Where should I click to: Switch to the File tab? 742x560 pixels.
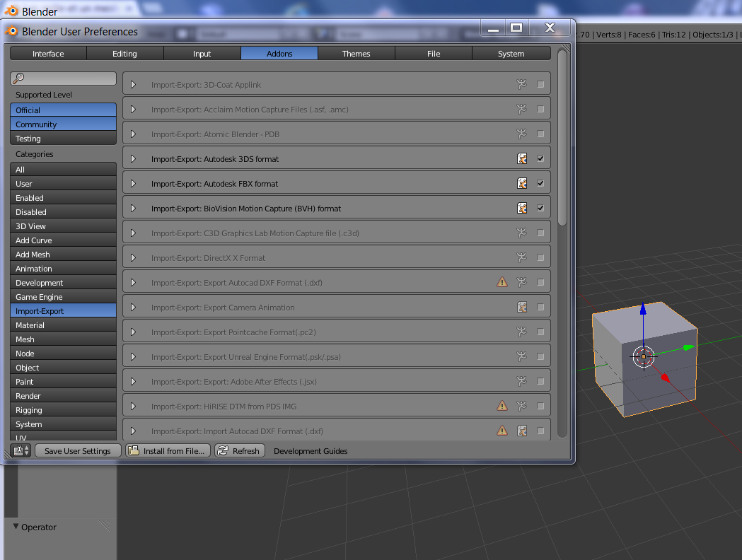tap(434, 54)
